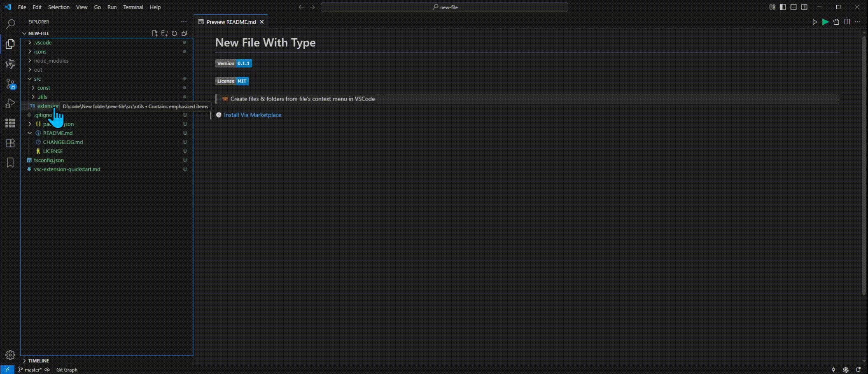868x374 pixels.
Task: Open CHANGELOG.md in explorer
Action: click(106, 142)
